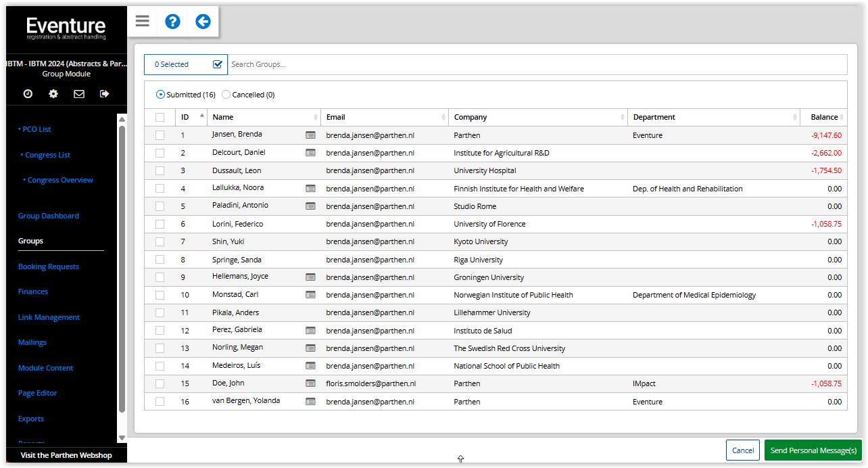Click the sidebar scrollbar down arrow
The height and width of the screenshot is (468, 868).
click(122, 438)
